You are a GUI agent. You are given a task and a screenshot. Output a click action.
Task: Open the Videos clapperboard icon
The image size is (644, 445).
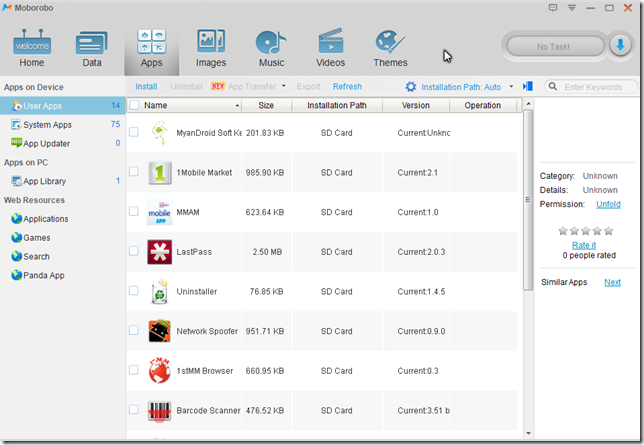coord(331,41)
